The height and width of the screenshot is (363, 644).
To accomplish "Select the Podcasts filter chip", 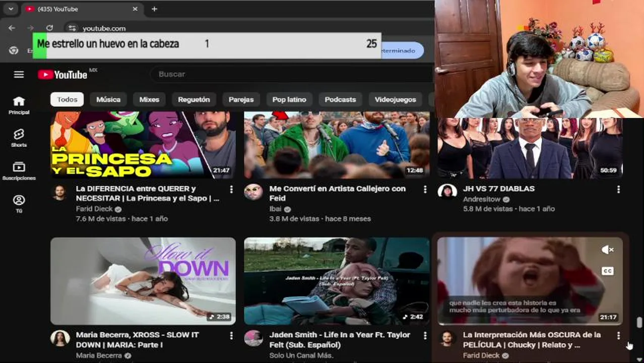I will 340,99.
